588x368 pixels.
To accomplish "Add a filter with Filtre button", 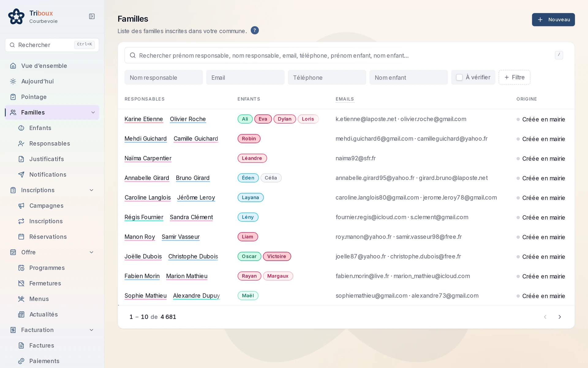I will (514, 77).
